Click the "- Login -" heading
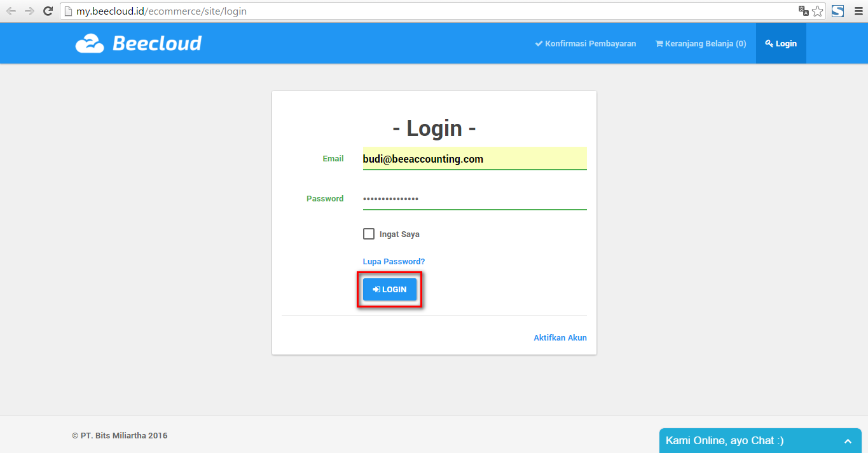The height and width of the screenshot is (453, 868). pyautogui.click(x=434, y=128)
